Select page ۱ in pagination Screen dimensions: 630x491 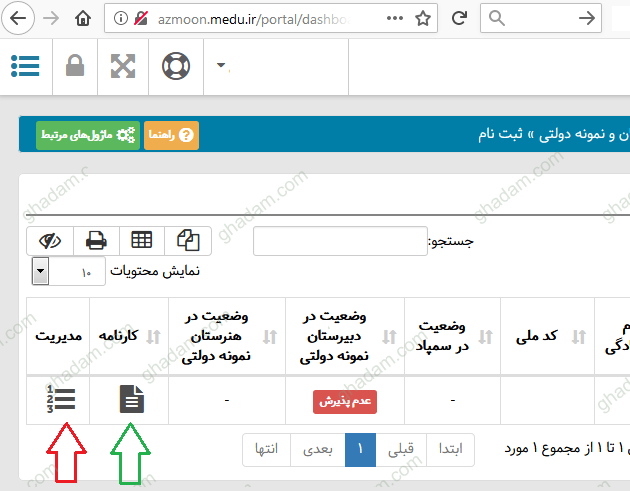click(x=360, y=450)
